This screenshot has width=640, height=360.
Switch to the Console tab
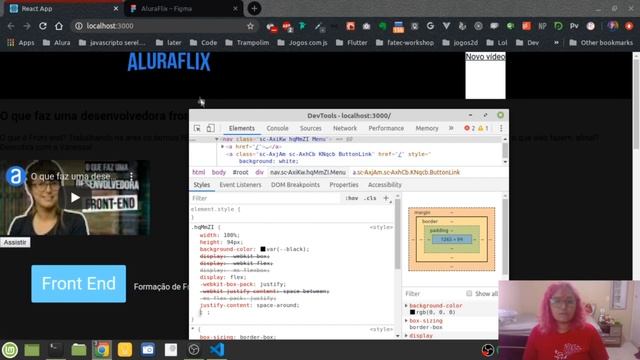pos(277,128)
